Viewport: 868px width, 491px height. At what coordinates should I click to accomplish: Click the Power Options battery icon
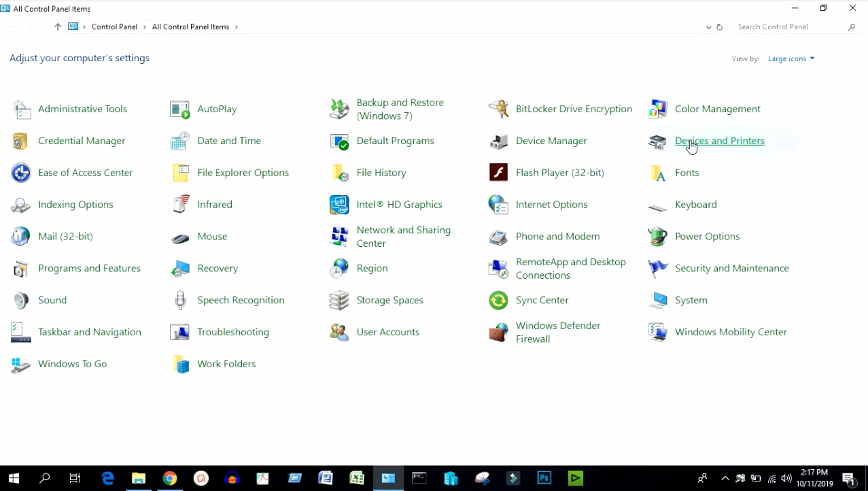[x=657, y=237]
